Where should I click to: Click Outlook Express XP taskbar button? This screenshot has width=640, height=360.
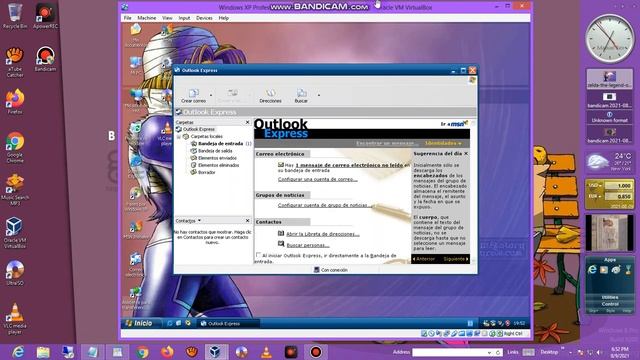click(228, 323)
